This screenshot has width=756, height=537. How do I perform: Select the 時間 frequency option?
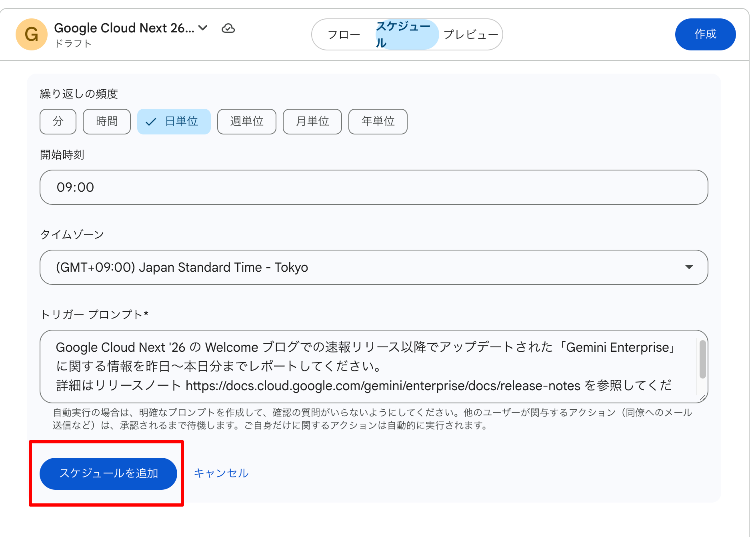click(x=106, y=121)
